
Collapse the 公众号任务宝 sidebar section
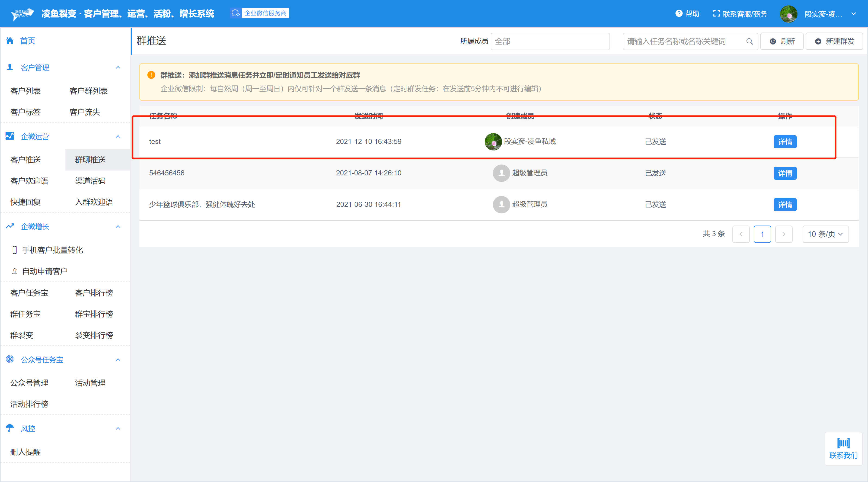[118, 359]
